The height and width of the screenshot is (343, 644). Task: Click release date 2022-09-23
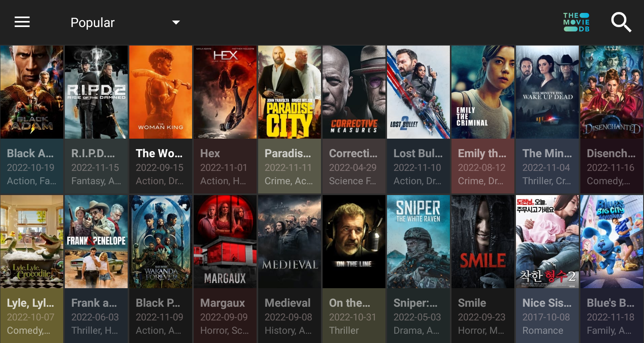(482, 317)
